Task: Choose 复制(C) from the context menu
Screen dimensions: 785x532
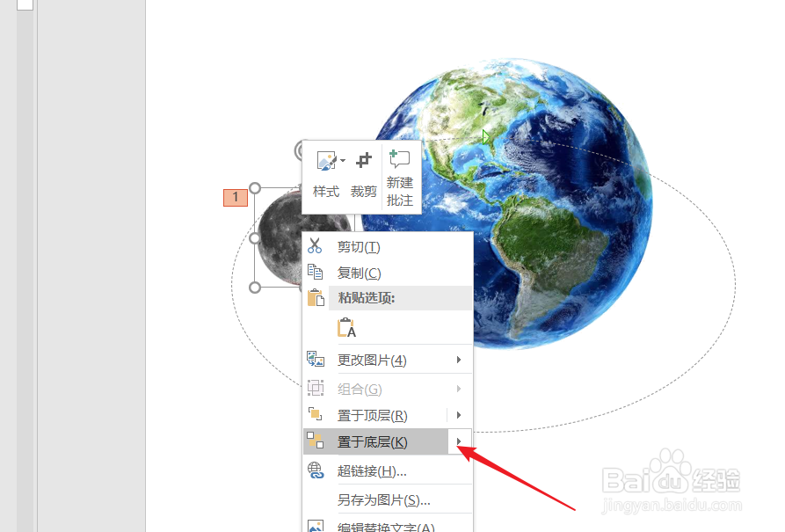Action: (388, 273)
